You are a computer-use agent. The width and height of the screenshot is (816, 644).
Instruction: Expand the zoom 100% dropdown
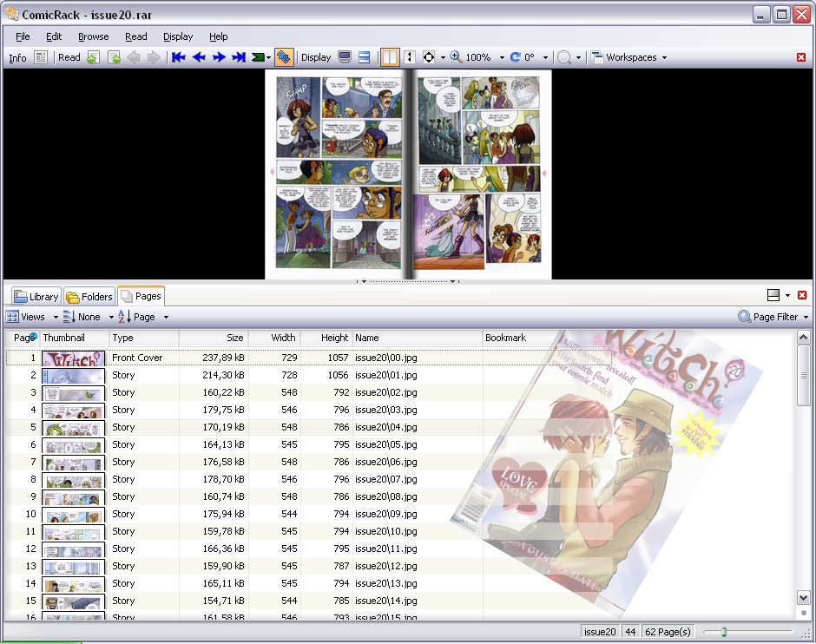click(x=502, y=58)
